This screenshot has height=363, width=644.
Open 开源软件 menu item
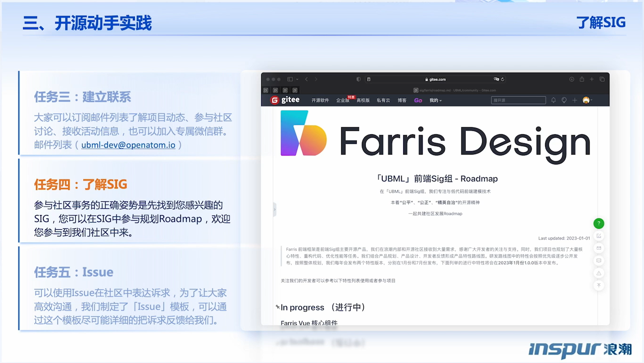point(320,100)
